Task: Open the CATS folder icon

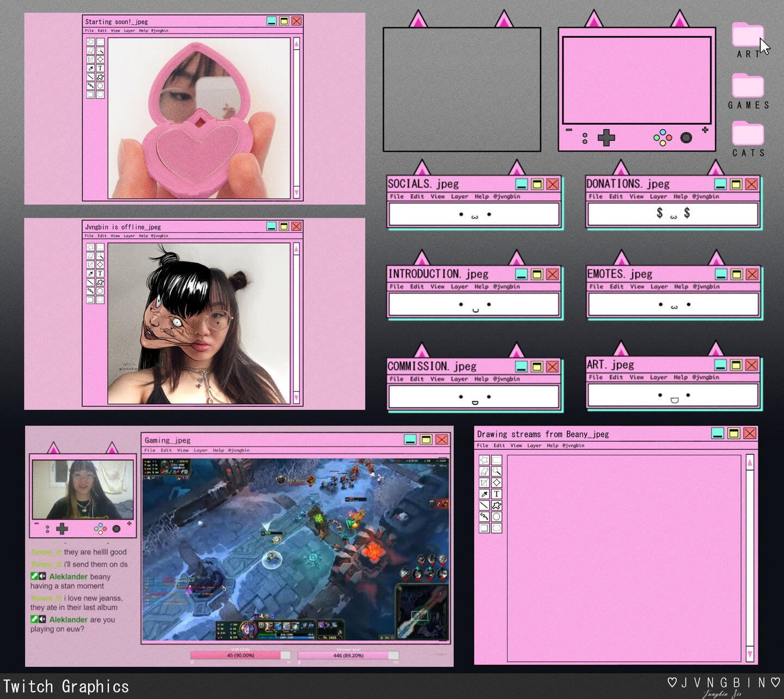Action: point(748,135)
